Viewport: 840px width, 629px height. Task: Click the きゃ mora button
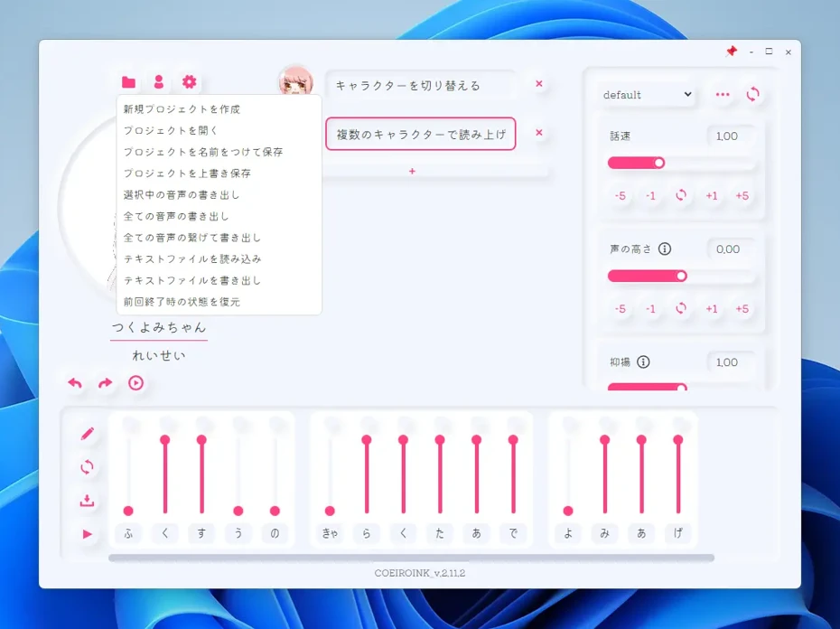pyautogui.click(x=330, y=533)
